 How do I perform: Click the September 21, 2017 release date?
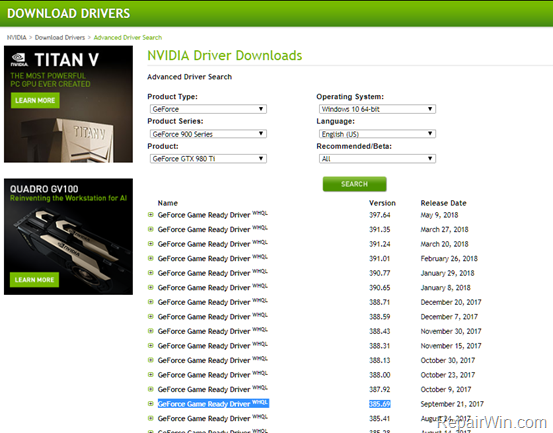tap(452, 404)
